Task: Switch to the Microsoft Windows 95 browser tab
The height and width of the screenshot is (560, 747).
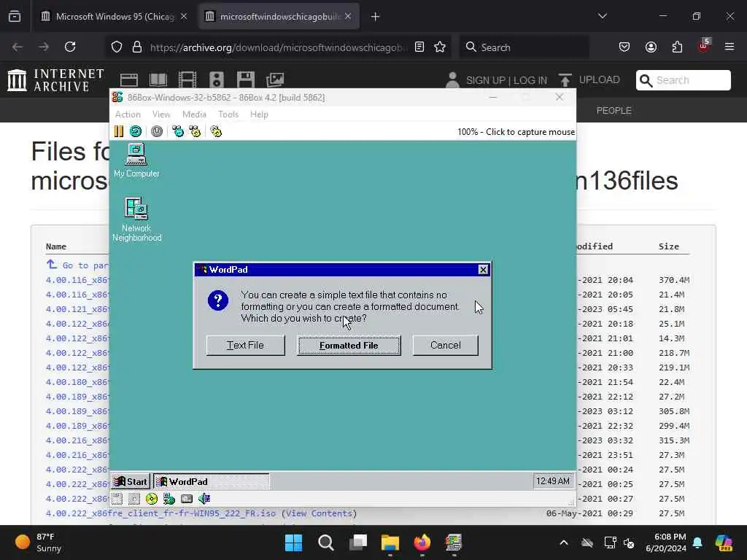Action: 115,17
